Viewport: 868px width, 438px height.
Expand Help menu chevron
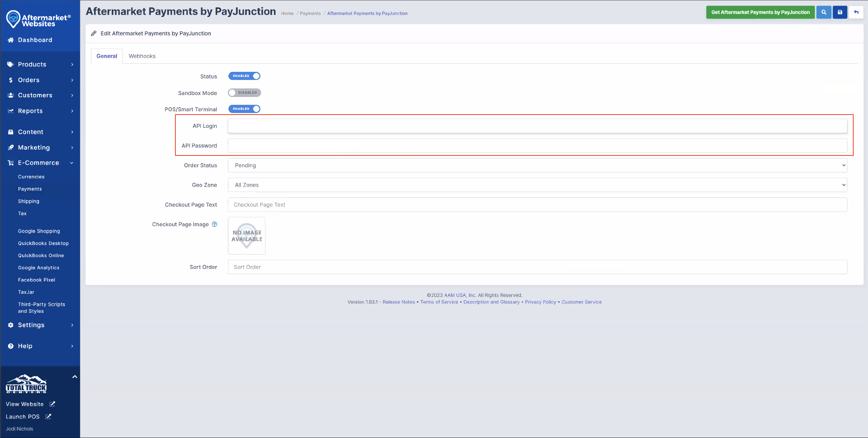pos(72,346)
